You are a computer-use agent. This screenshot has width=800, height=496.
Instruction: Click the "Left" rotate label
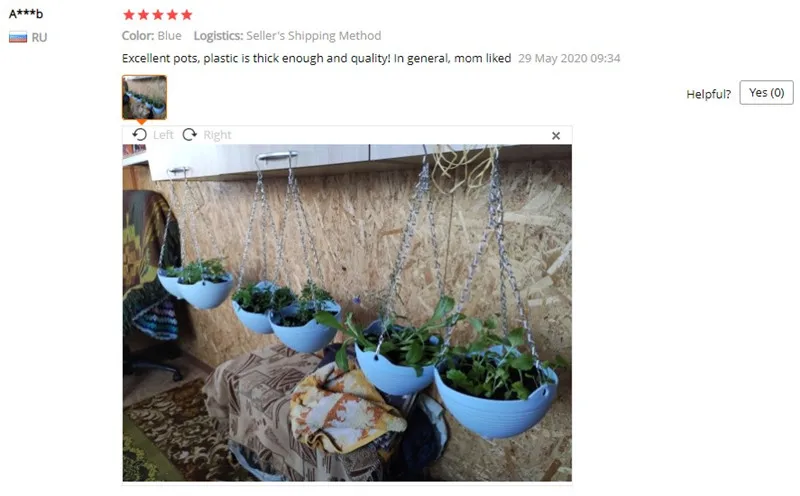tap(163, 135)
